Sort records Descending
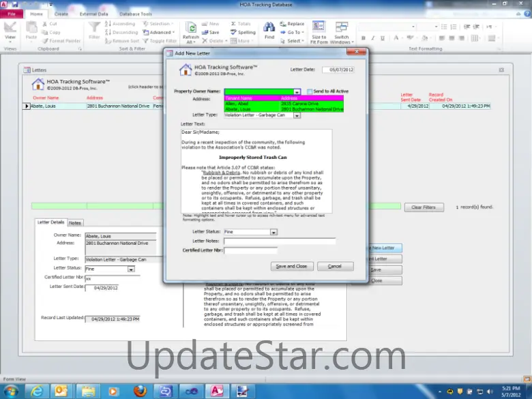The width and height of the screenshot is (532, 399). (x=121, y=32)
